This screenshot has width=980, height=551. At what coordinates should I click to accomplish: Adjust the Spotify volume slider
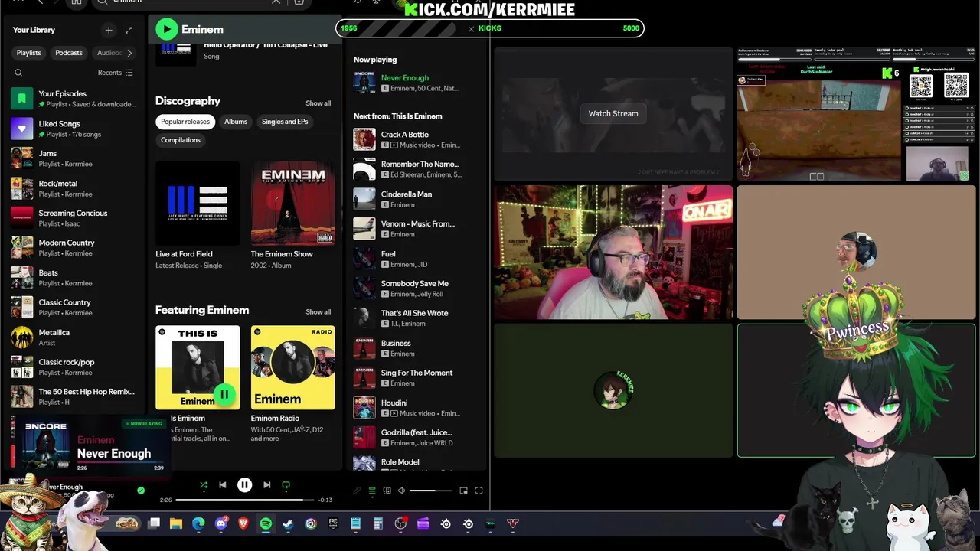pos(433,491)
